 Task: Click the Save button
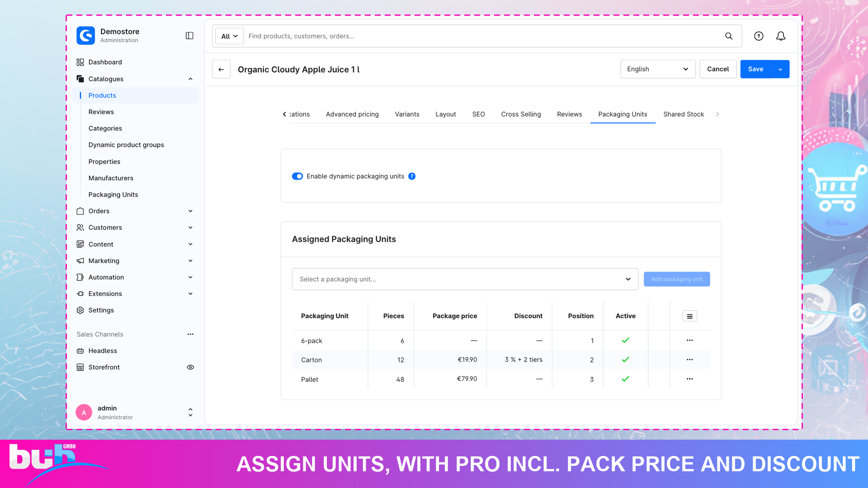point(755,69)
